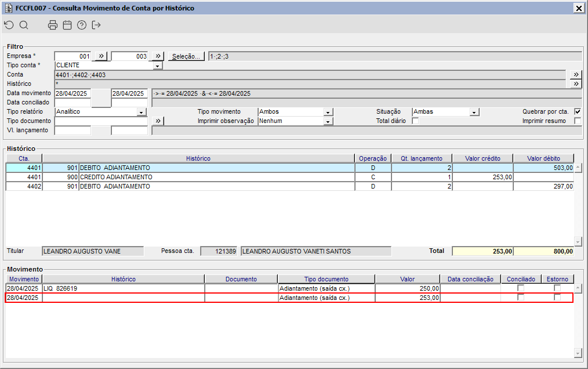Toggle Estorno checkbox for 253,00 movement row
The width and height of the screenshot is (588, 369).
click(557, 297)
